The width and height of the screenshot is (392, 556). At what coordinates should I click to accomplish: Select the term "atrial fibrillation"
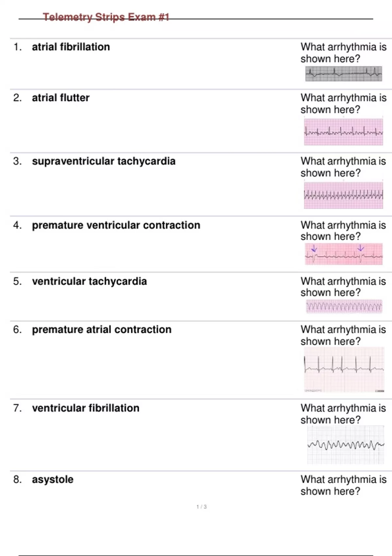(x=71, y=47)
